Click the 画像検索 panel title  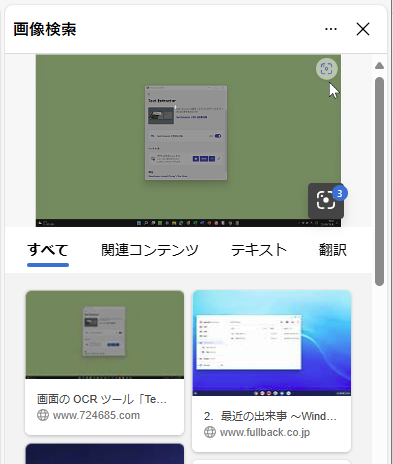pos(45,29)
